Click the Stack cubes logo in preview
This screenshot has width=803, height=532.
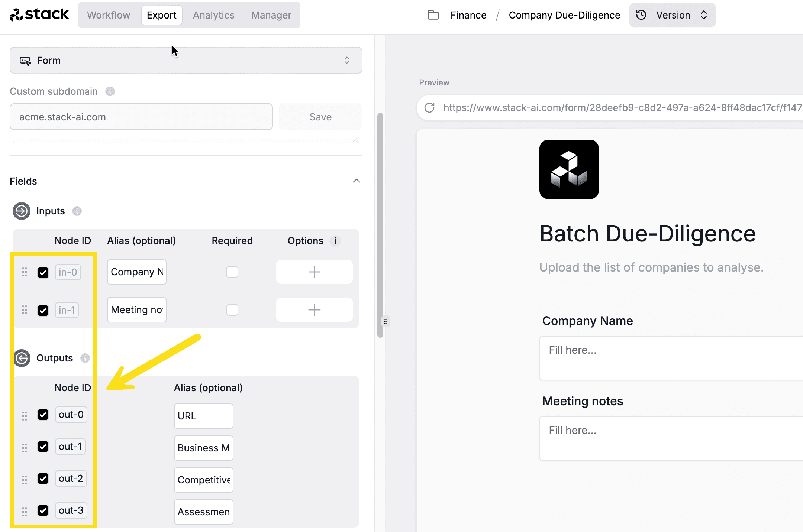coord(569,169)
